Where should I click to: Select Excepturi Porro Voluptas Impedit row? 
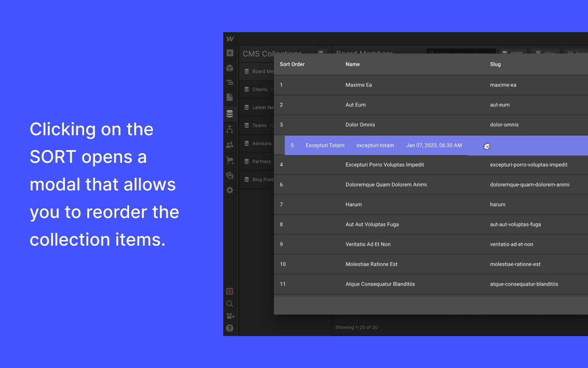tap(431, 165)
